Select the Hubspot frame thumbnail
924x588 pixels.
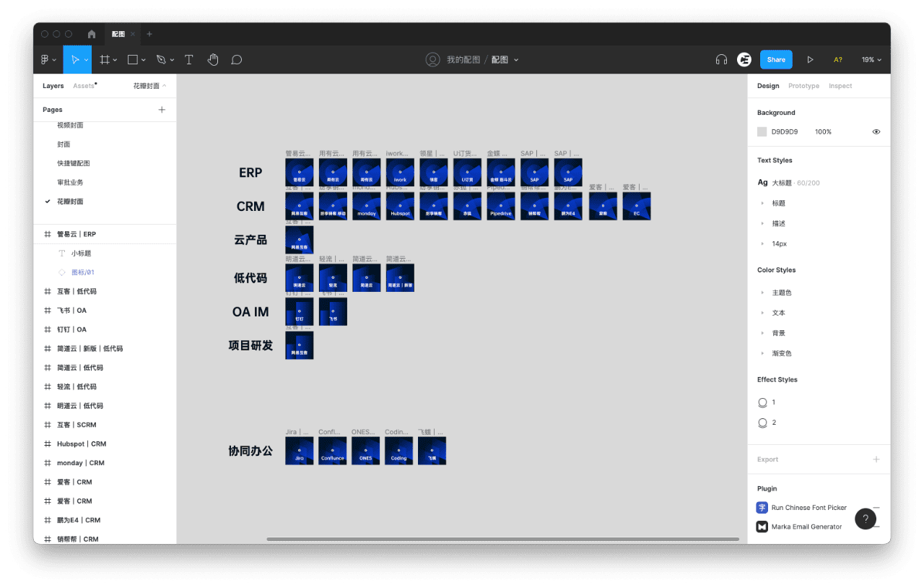click(x=400, y=206)
